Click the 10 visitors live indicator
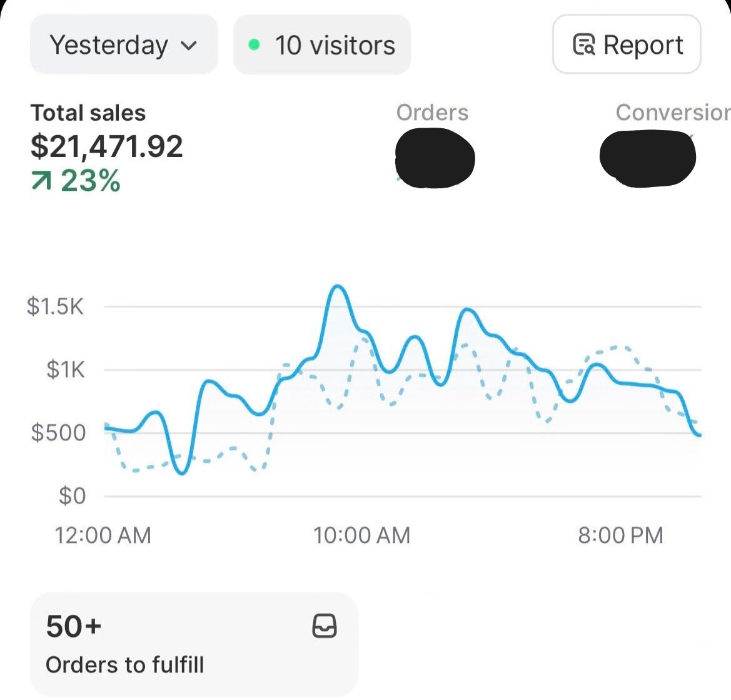This screenshot has width=731, height=700. [x=321, y=45]
